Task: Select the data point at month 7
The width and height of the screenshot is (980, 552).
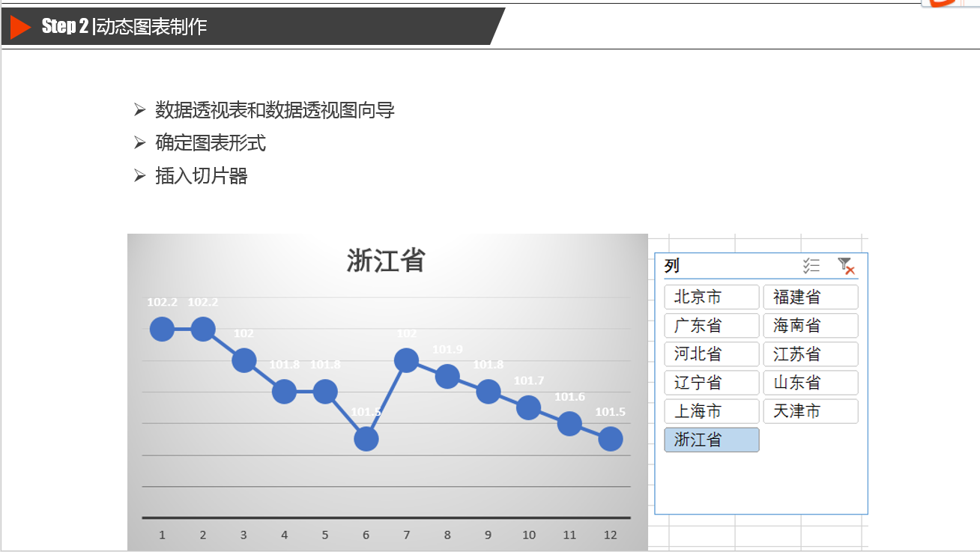Action: click(x=406, y=360)
